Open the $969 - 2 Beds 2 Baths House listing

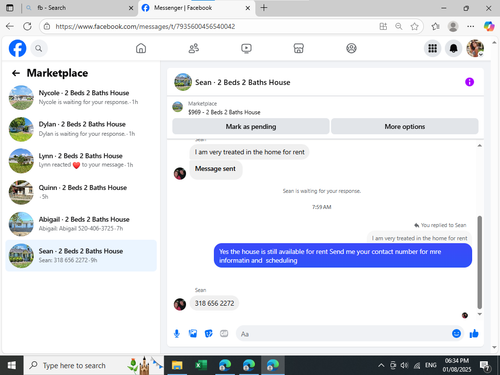[224, 112]
